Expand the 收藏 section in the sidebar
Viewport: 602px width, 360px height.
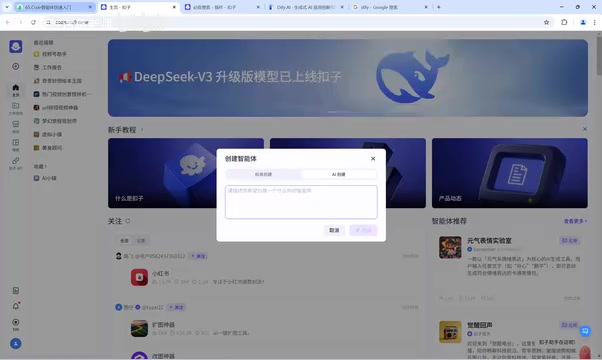point(40,166)
